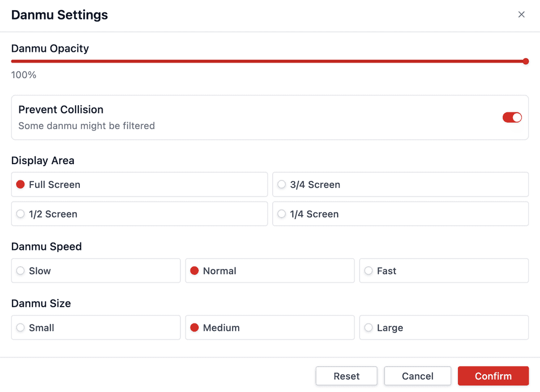Click the Danmu Settings dialog title
The width and height of the screenshot is (540, 392).
(x=59, y=15)
